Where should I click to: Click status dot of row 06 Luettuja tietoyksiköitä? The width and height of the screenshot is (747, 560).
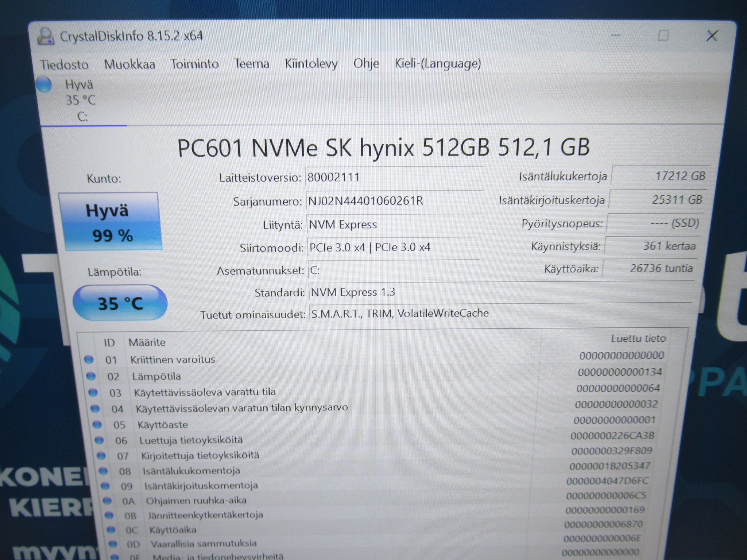[99, 440]
